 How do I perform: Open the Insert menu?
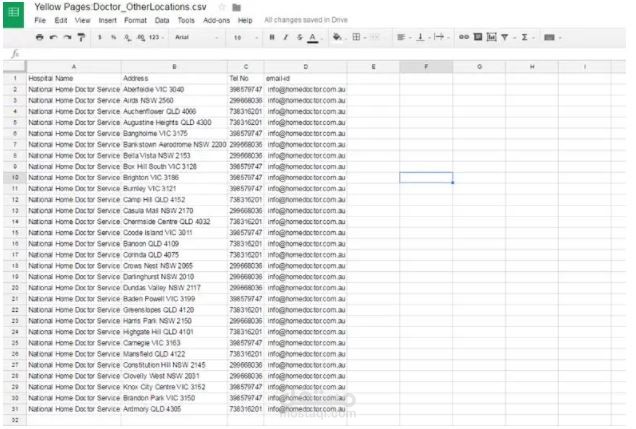click(107, 20)
